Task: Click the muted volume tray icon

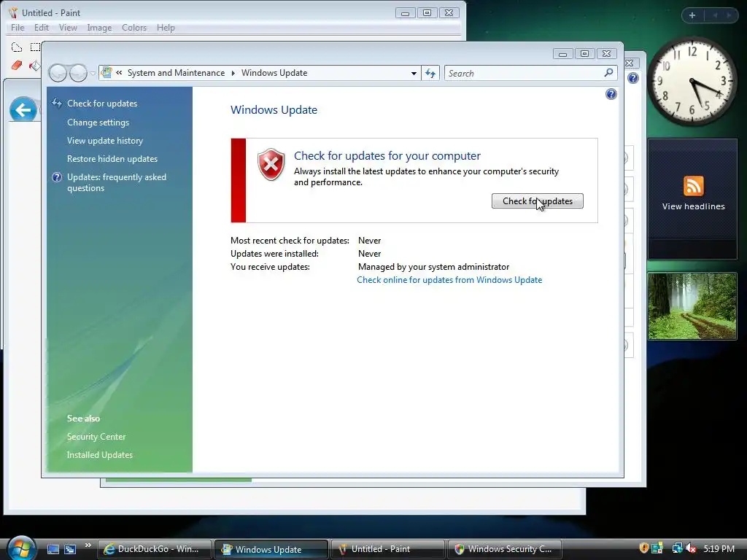Action: [x=691, y=548]
